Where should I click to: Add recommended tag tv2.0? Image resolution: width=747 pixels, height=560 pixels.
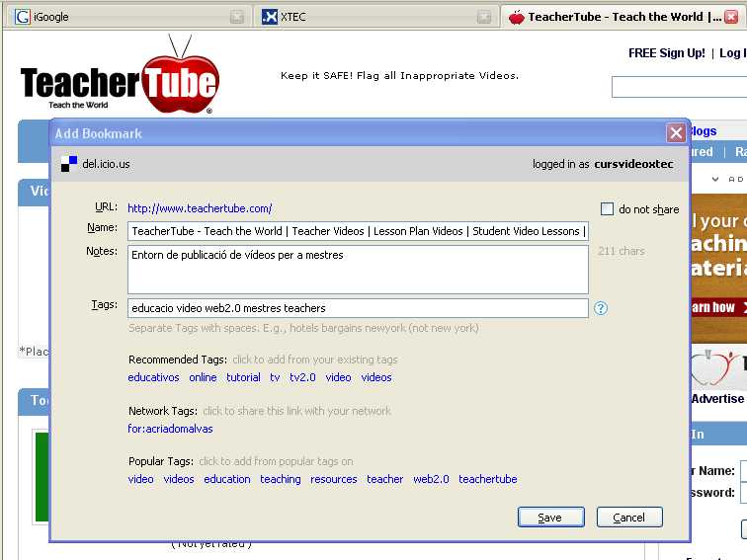302,377
